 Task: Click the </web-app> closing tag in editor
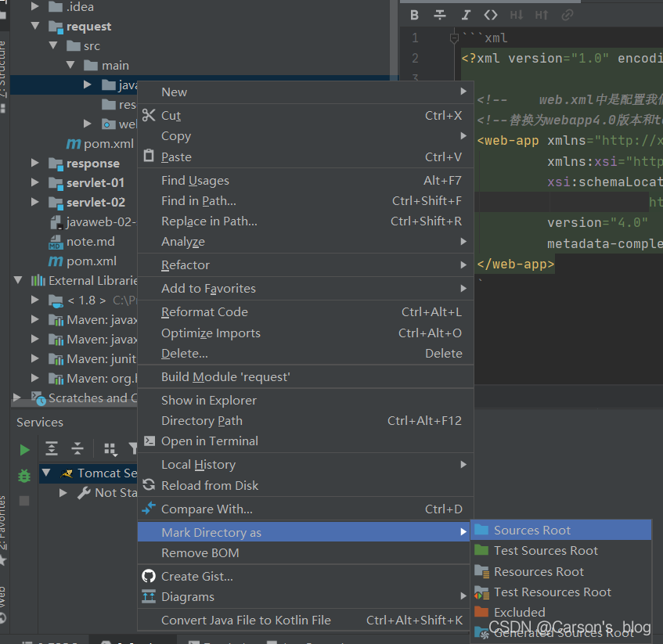tap(515, 264)
